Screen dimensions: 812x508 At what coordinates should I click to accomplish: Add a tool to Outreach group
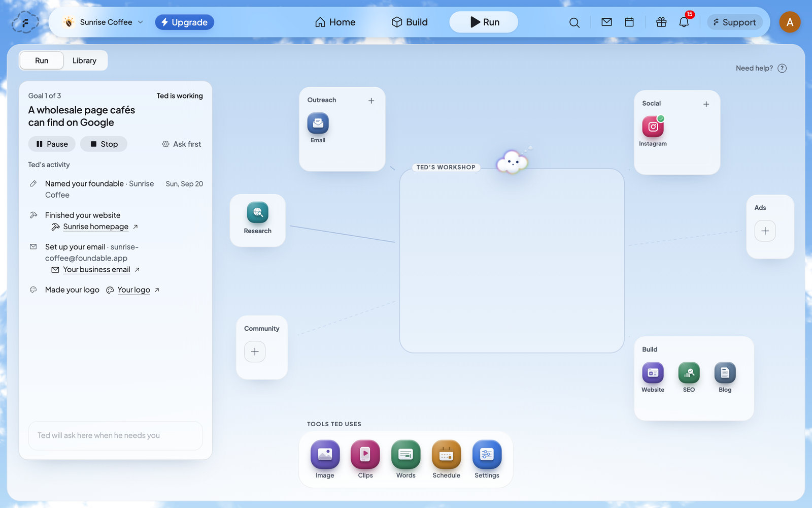pos(371,101)
